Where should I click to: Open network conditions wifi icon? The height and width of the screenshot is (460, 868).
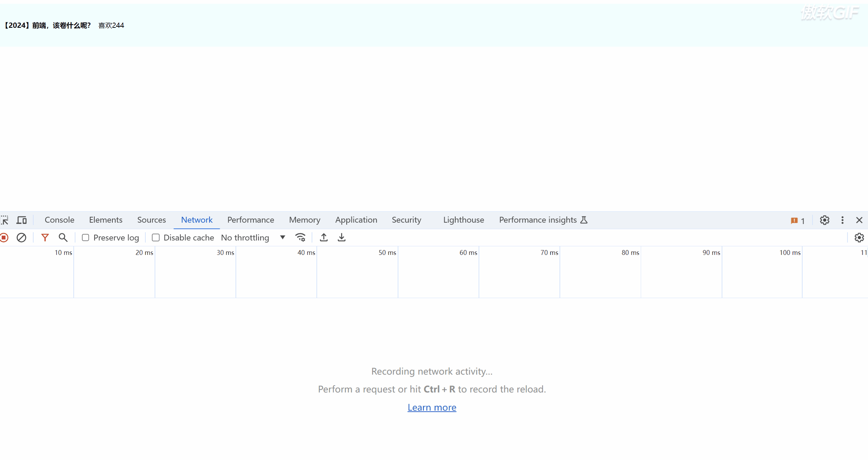(x=300, y=238)
